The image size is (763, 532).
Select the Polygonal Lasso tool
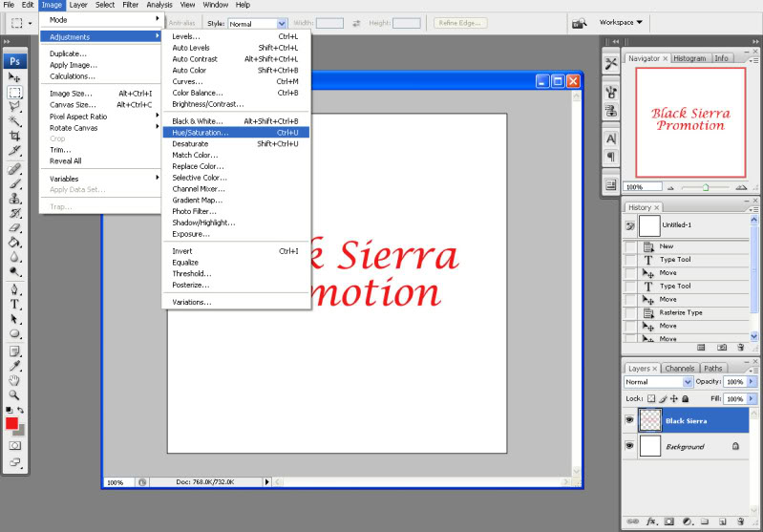pyautogui.click(x=14, y=107)
